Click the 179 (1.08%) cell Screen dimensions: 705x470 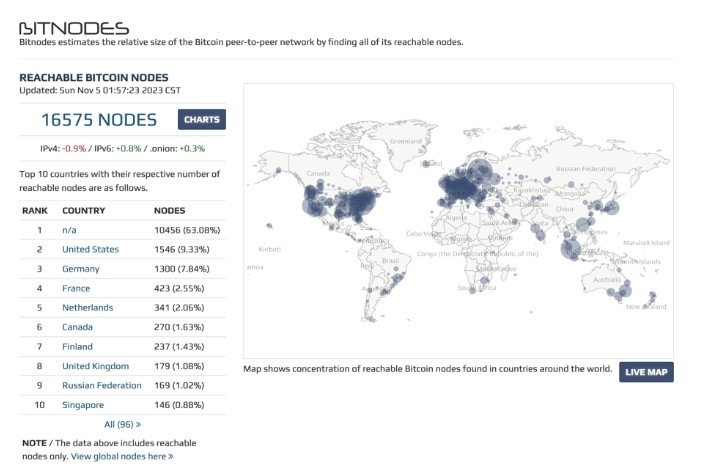[179, 366]
